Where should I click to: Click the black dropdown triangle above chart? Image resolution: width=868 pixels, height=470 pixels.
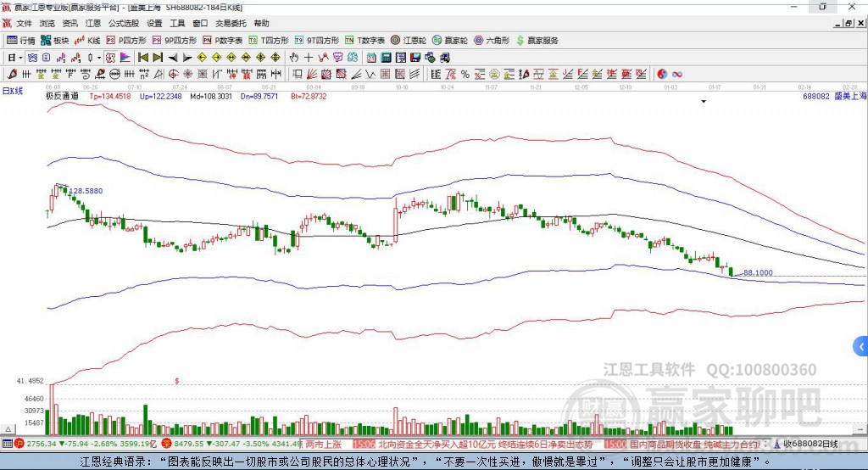704,102
